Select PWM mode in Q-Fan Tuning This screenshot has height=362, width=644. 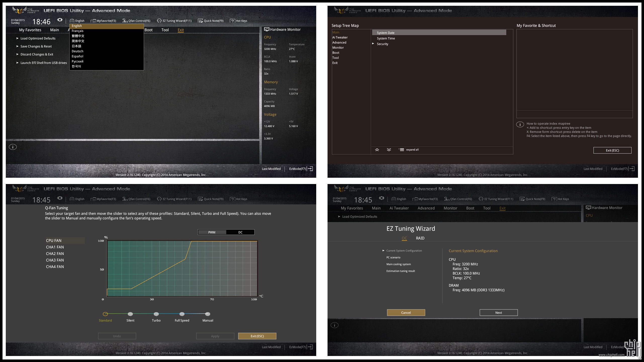212,232
